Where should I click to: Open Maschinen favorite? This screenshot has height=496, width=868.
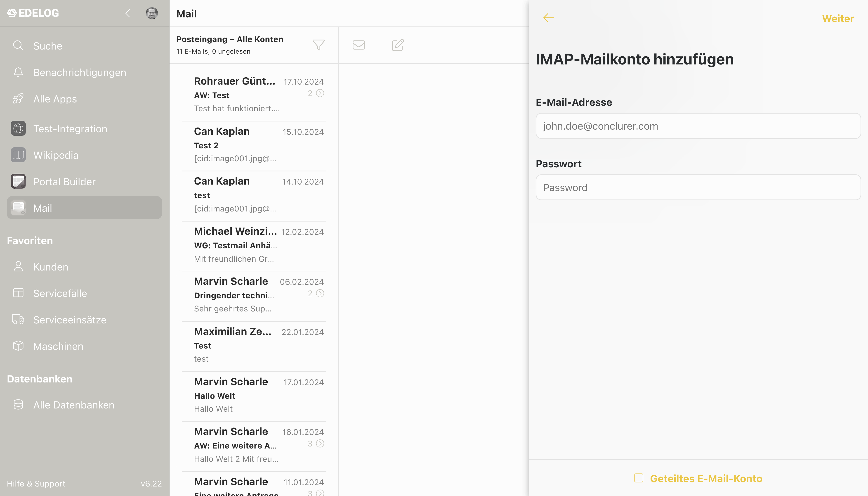point(84,346)
